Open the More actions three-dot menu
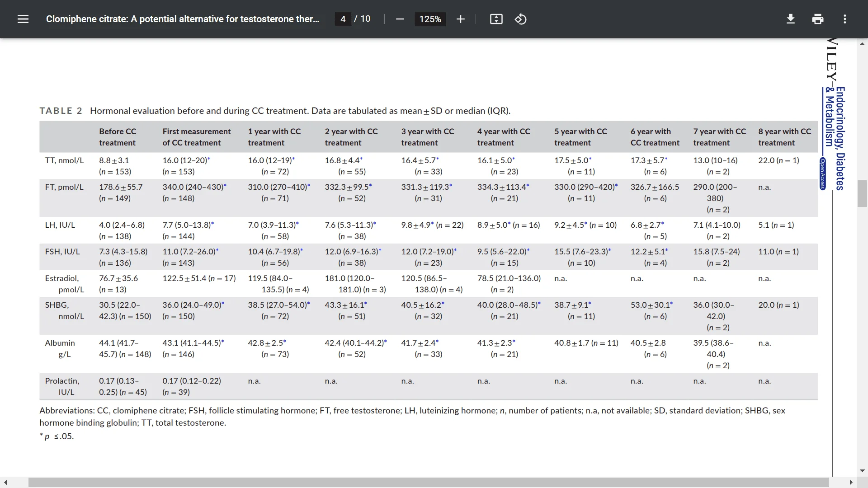This screenshot has width=868, height=488. pyautogui.click(x=845, y=19)
